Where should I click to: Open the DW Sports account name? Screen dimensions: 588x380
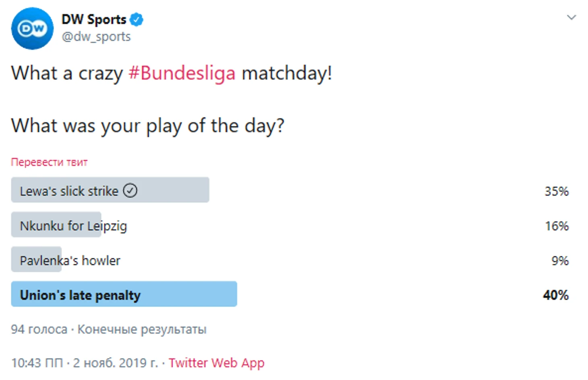(94, 19)
